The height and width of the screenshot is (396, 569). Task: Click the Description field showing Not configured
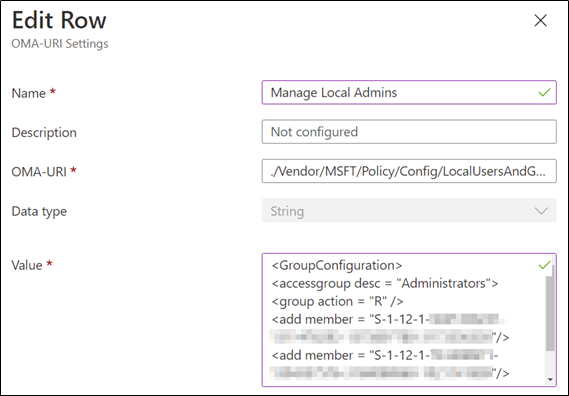tap(409, 132)
